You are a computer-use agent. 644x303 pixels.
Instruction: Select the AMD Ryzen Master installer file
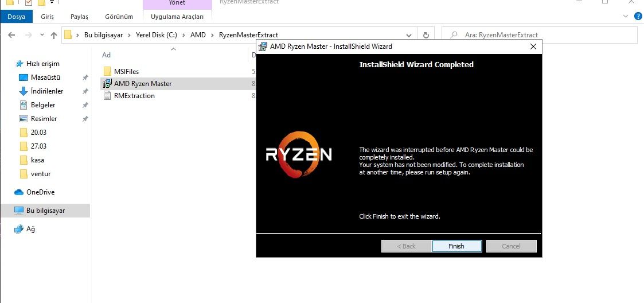[143, 83]
